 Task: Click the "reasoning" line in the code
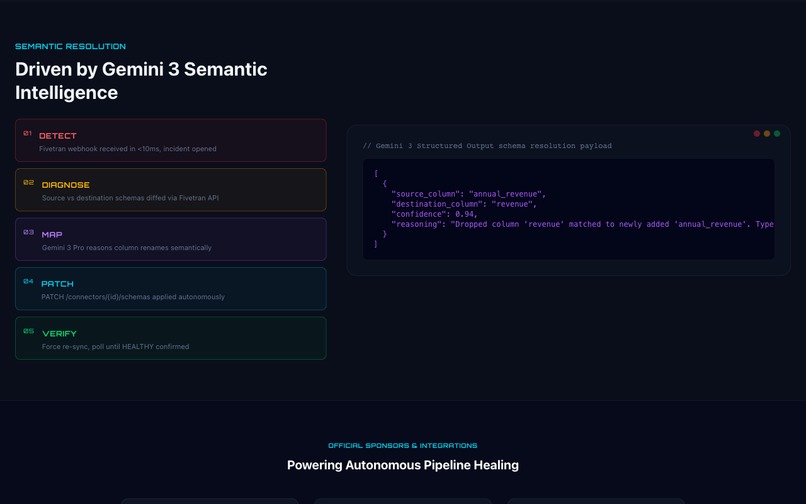pos(582,224)
